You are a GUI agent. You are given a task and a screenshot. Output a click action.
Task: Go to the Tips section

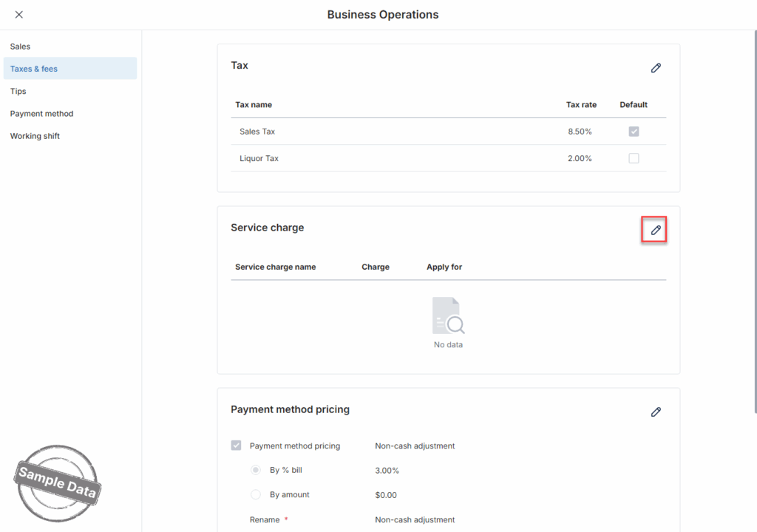18,92
